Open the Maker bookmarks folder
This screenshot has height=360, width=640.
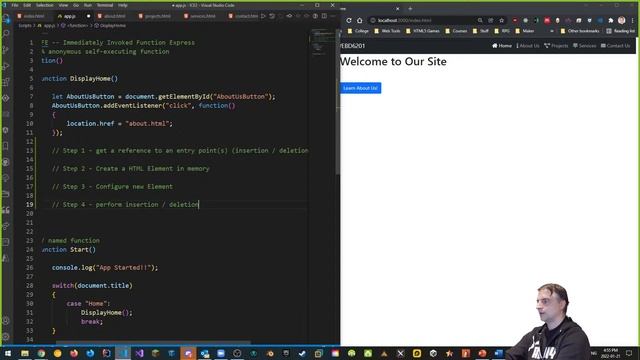tap(524, 31)
